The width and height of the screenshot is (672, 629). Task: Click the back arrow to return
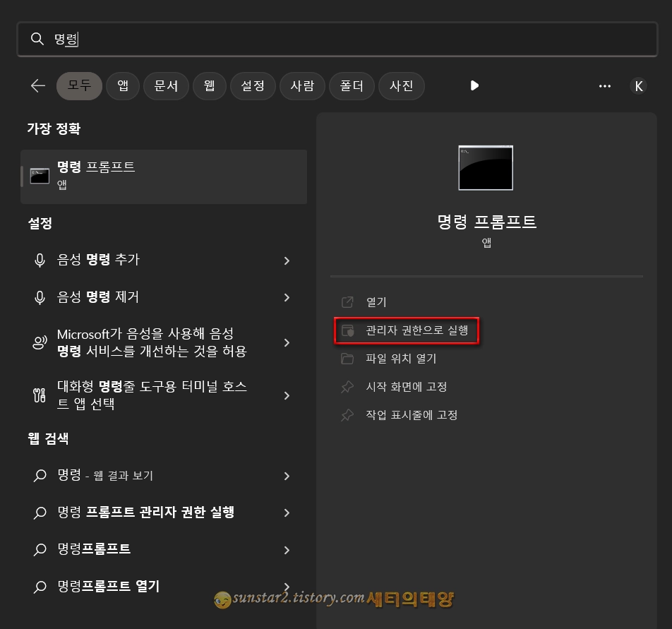37,85
